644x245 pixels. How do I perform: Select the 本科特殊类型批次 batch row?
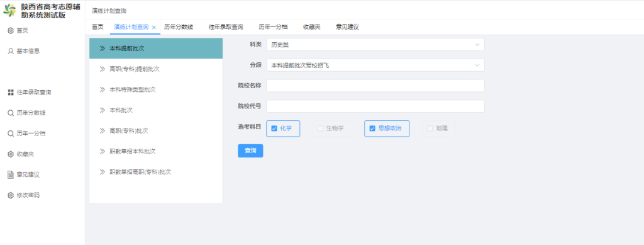pos(156,89)
